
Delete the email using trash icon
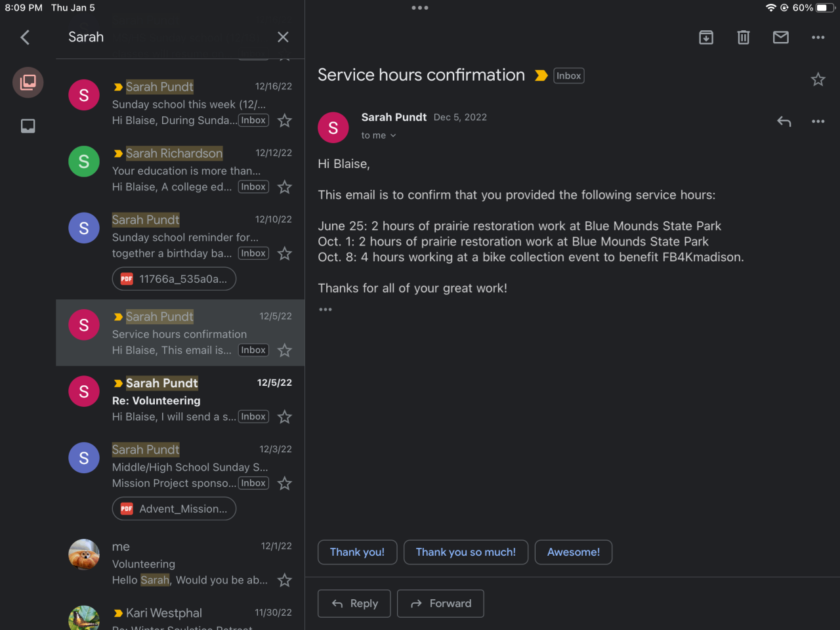[744, 37]
